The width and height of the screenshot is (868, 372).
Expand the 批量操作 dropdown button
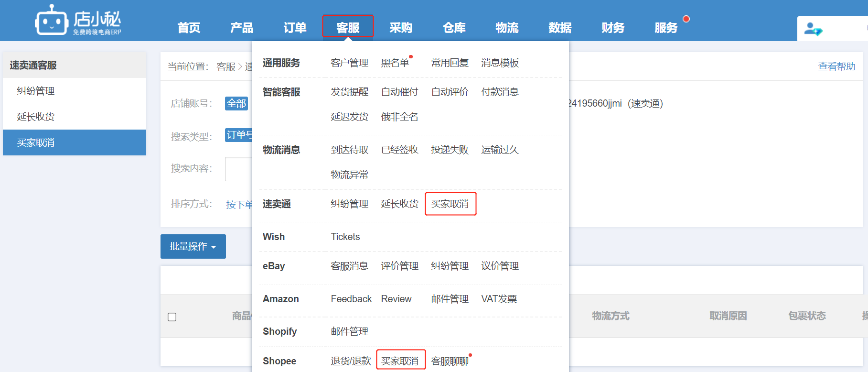193,246
